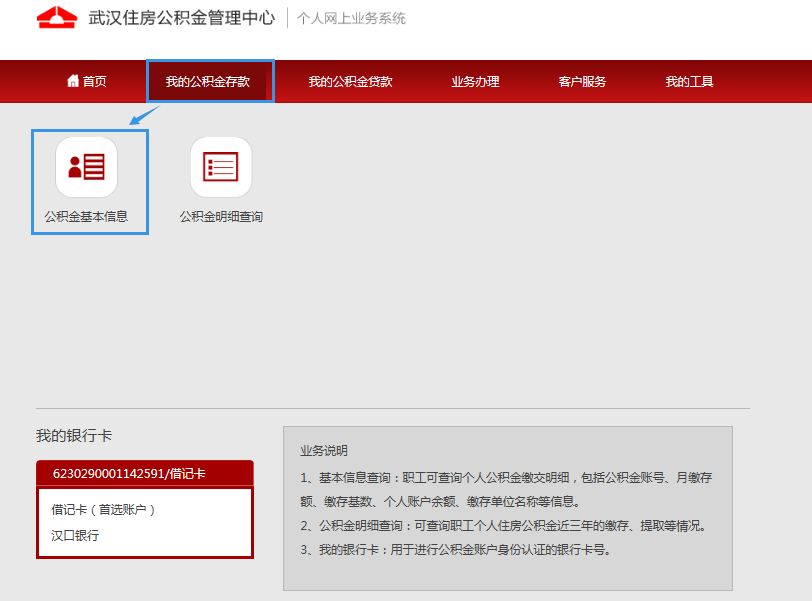Click the 业务说明 panel heading

click(x=324, y=451)
